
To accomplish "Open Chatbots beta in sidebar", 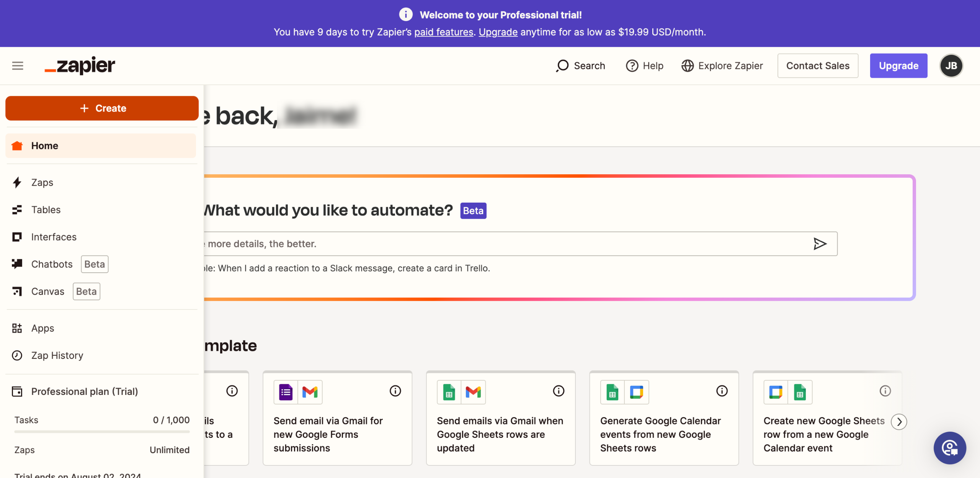I will click(52, 264).
